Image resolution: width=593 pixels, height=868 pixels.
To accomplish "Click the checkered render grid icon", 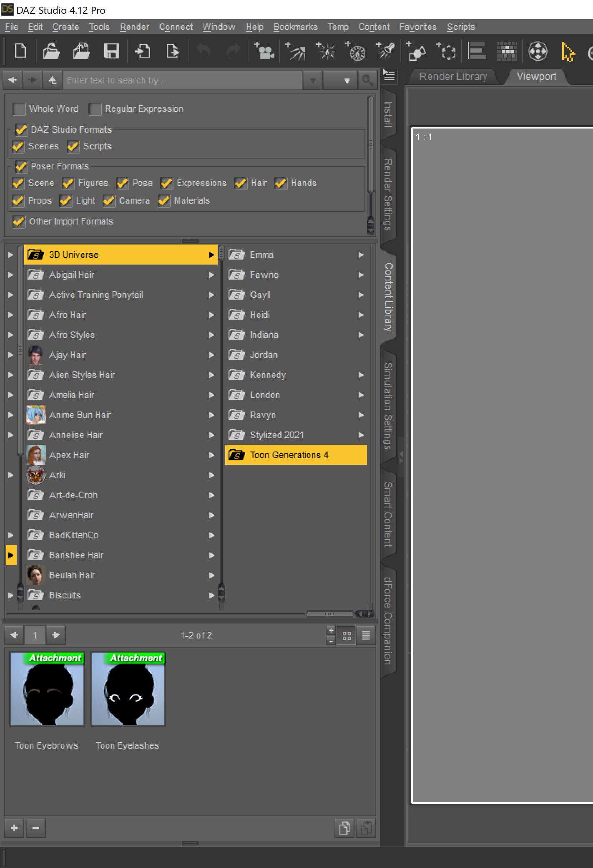I will point(507,52).
